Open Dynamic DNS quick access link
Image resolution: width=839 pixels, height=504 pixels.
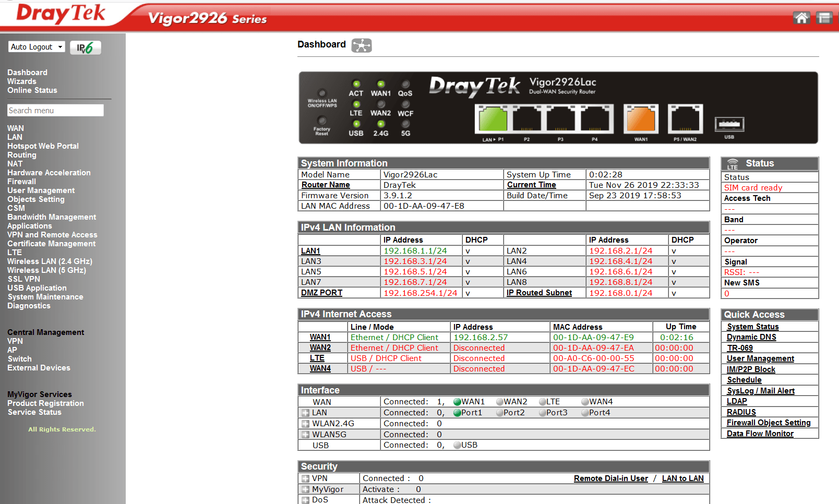click(x=751, y=337)
